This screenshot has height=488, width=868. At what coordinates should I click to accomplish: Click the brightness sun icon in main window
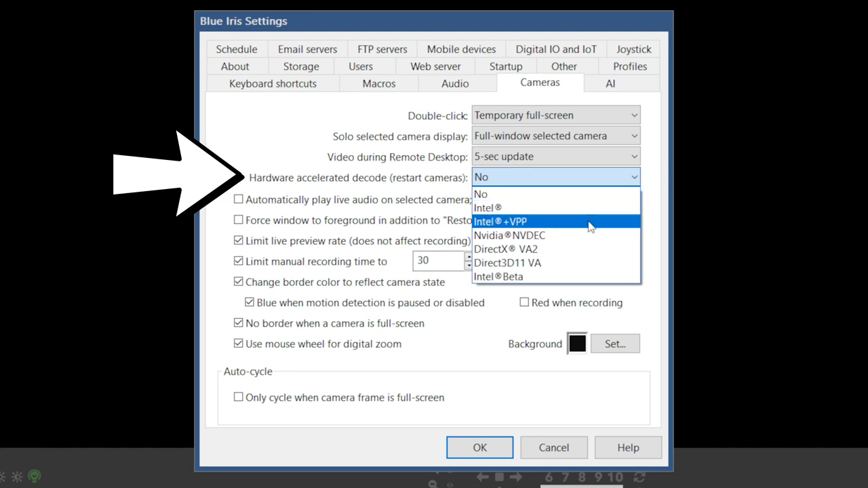[18, 476]
